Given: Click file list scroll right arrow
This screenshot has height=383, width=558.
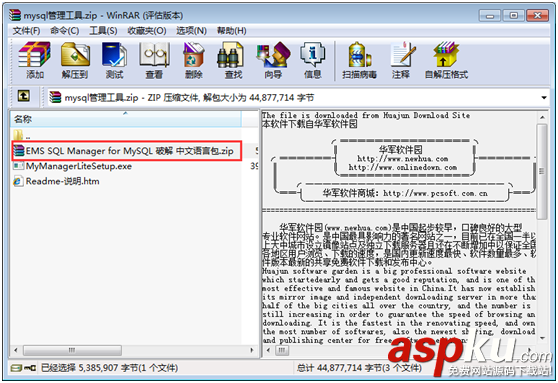Looking at the screenshot, I should click(252, 350).
